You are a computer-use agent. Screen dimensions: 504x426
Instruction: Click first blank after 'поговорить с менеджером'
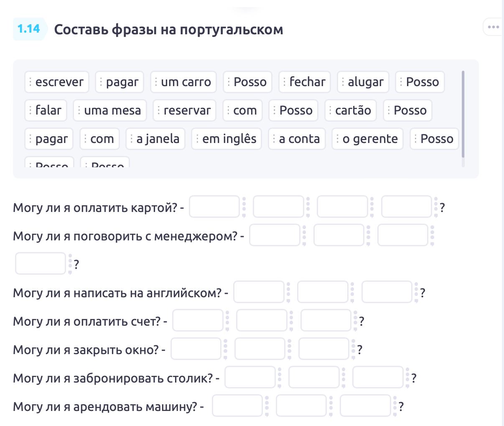click(275, 235)
